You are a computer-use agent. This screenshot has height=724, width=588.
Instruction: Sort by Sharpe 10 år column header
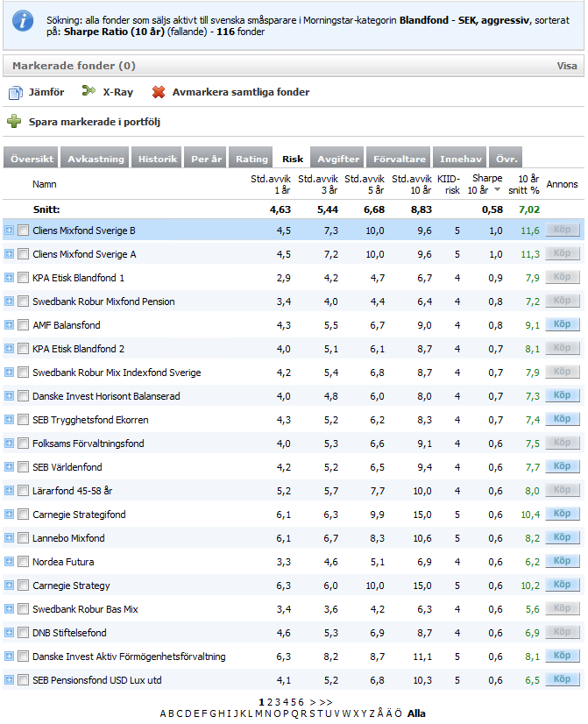[x=484, y=184]
